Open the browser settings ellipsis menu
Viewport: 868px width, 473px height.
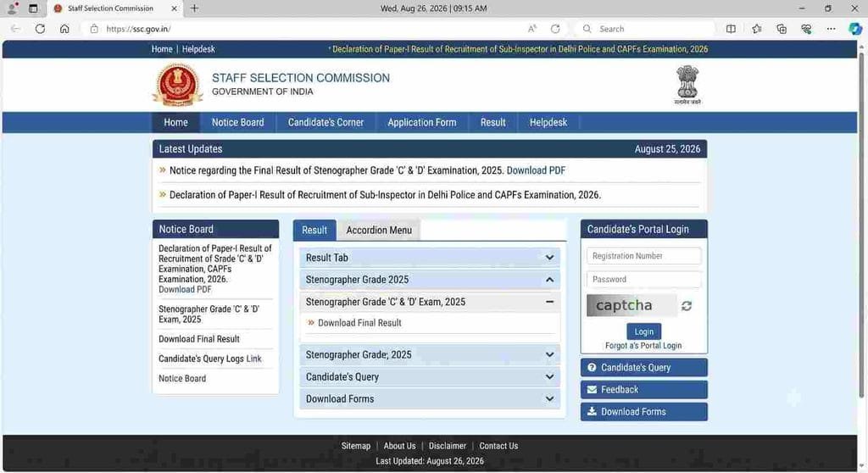[831, 29]
